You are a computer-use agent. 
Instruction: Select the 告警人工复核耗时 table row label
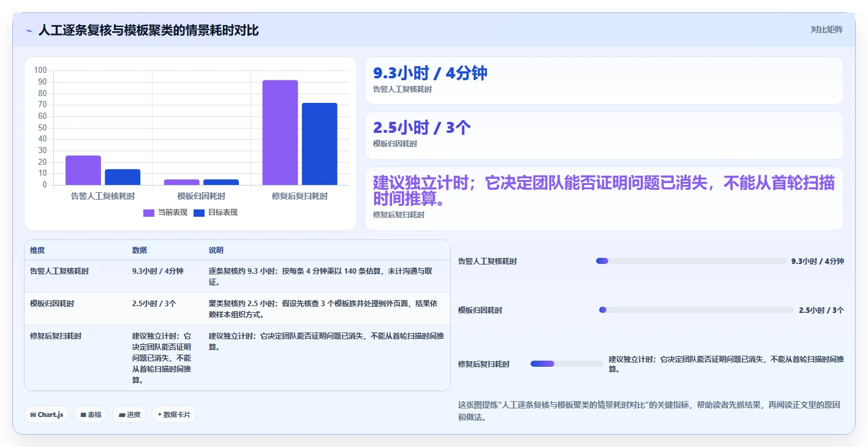tap(59, 271)
